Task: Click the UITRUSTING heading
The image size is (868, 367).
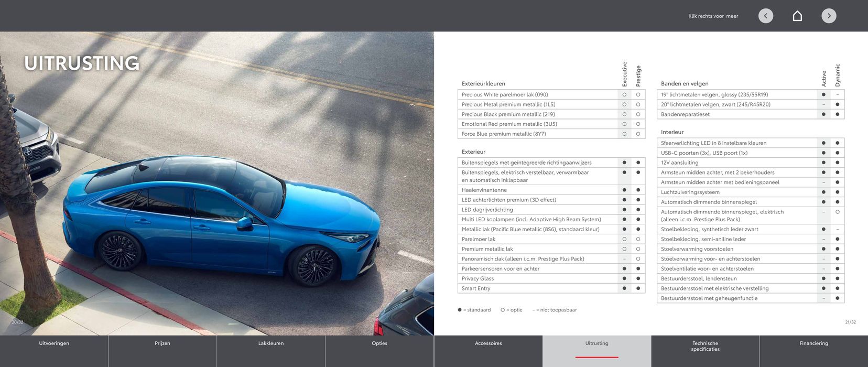Action: (82, 63)
